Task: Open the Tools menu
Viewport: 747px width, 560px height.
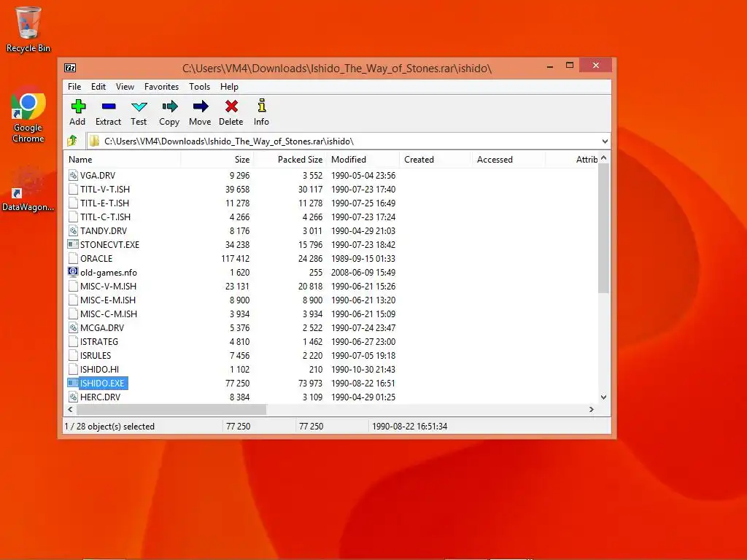Action: click(199, 87)
